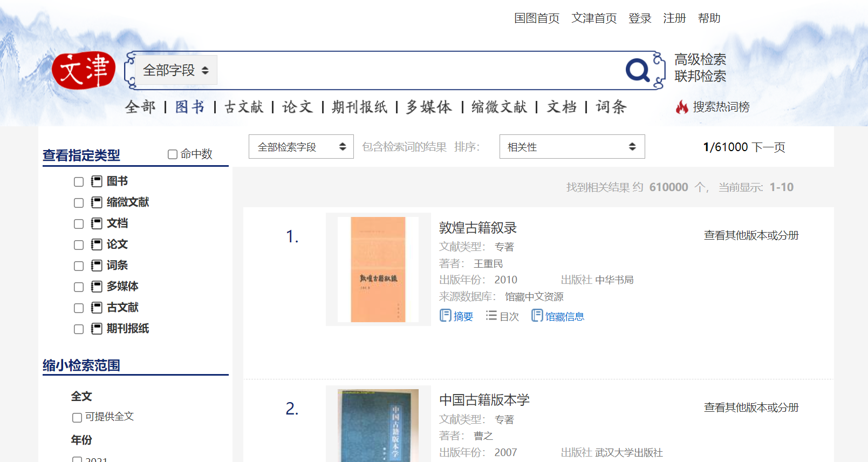868x462 pixels.
Task: Select the 期刊报纸 category tab
Action: tap(360, 107)
